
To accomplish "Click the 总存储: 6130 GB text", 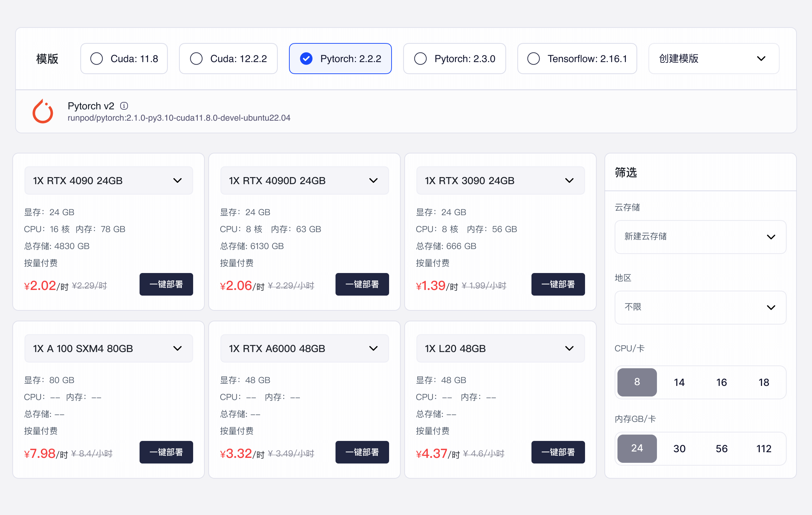I will click(252, 246).
